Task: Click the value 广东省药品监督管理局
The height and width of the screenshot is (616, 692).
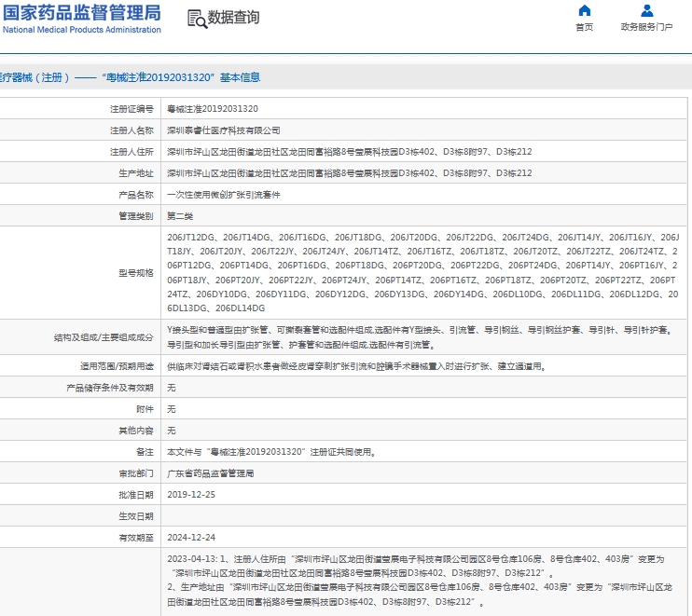Action: [211, 473]
